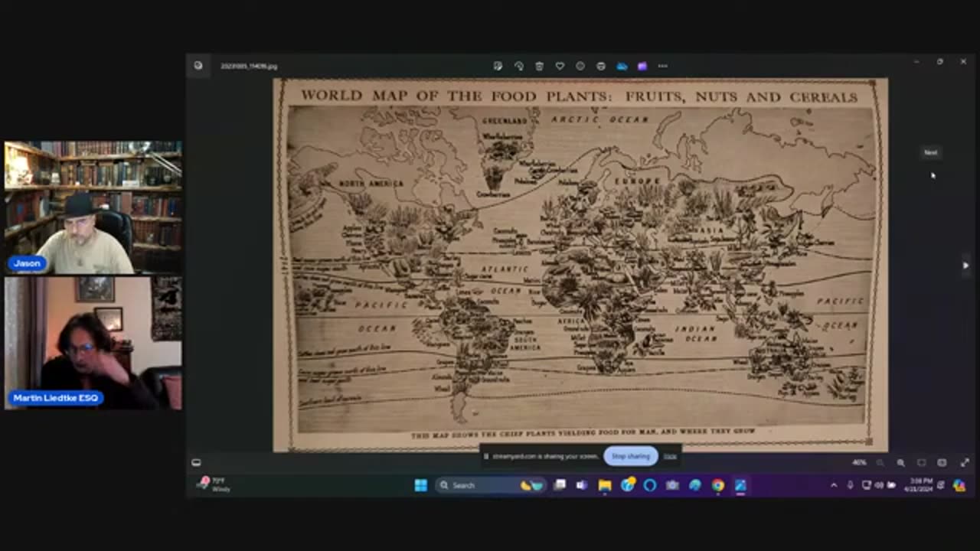Click the volume speaker tray icon
Screen dimensions: 980x551
(879, 485)
